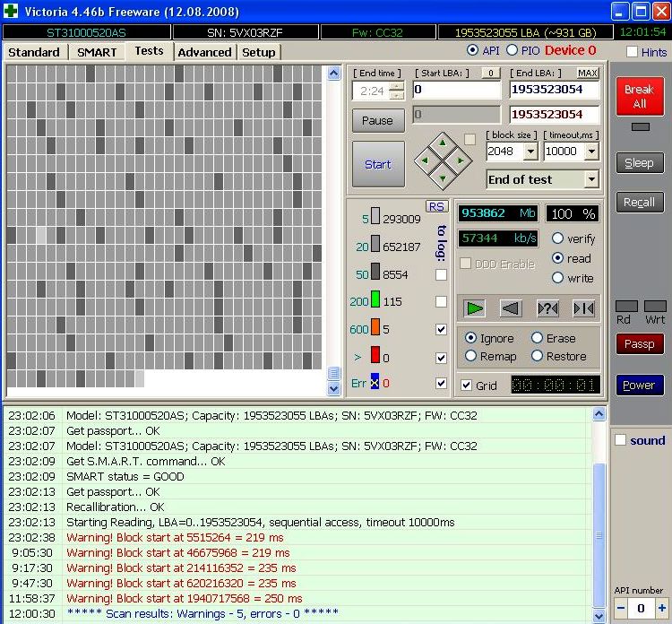Image resolution: width=672 pixels, height=624 pixels.
Task: Select the Tests tab
Action: click(x=149, y=51)
